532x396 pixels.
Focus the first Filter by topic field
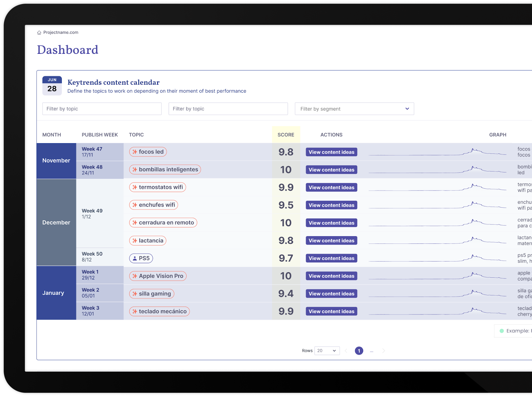point(102,109)
